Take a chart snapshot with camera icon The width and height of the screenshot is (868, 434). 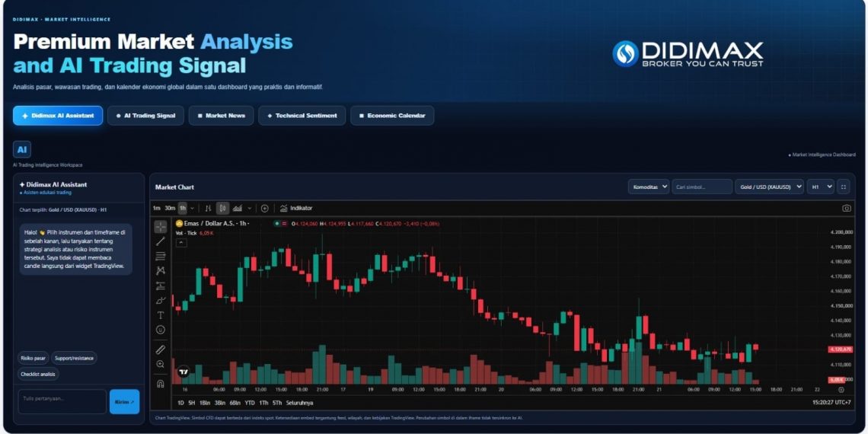(x=847, y=208)
